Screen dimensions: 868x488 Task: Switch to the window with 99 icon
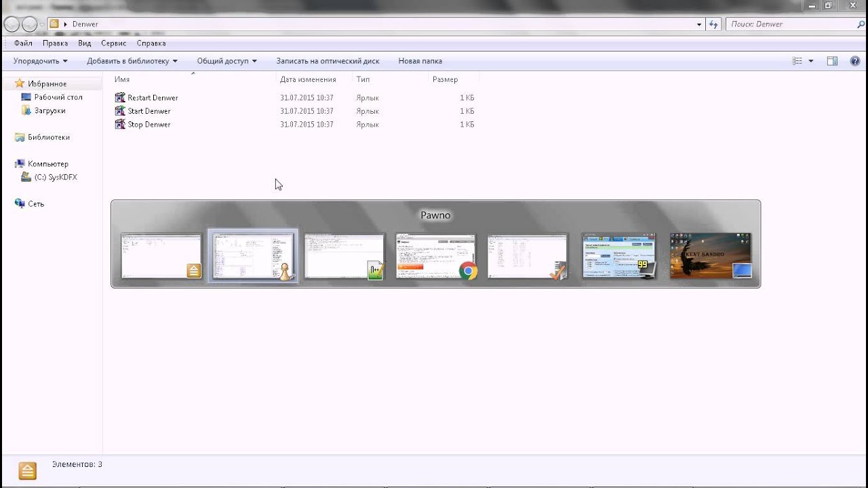[619, 256]
